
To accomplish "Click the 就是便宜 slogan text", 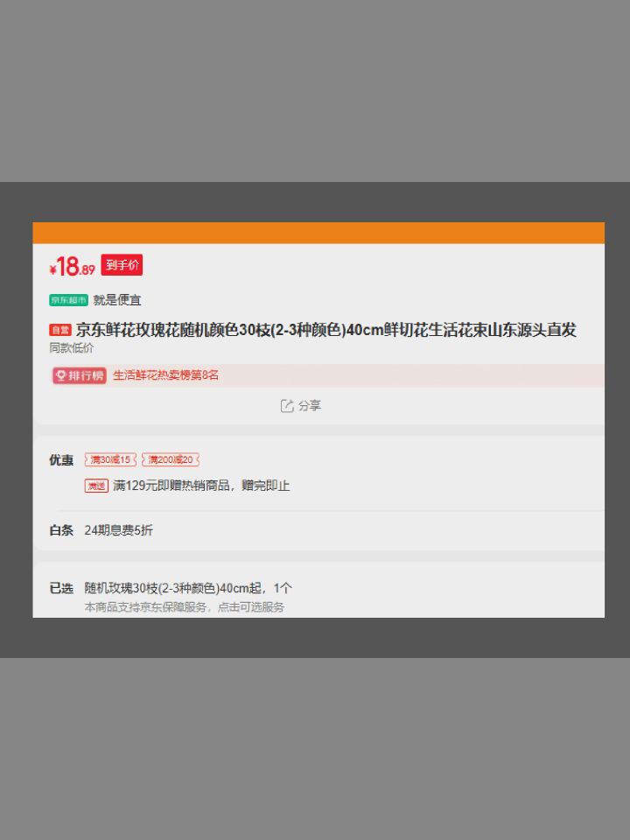I will click(x=116, y=300).
